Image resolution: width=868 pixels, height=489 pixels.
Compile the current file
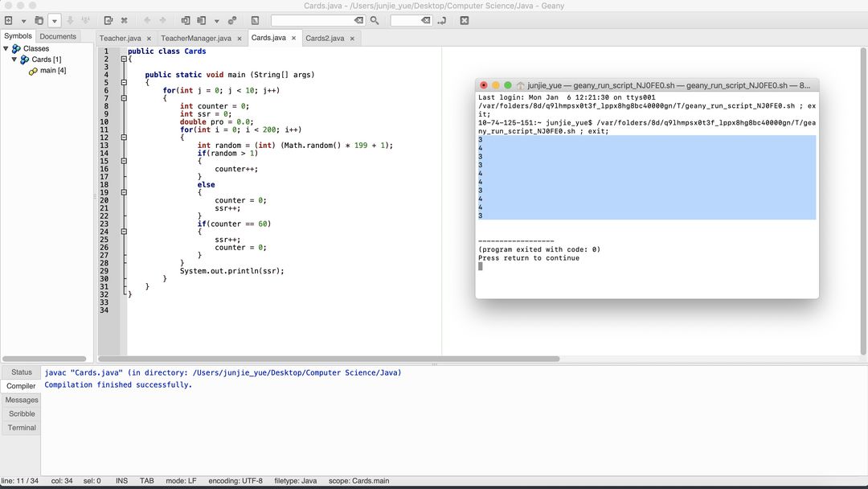coord(186,20)
